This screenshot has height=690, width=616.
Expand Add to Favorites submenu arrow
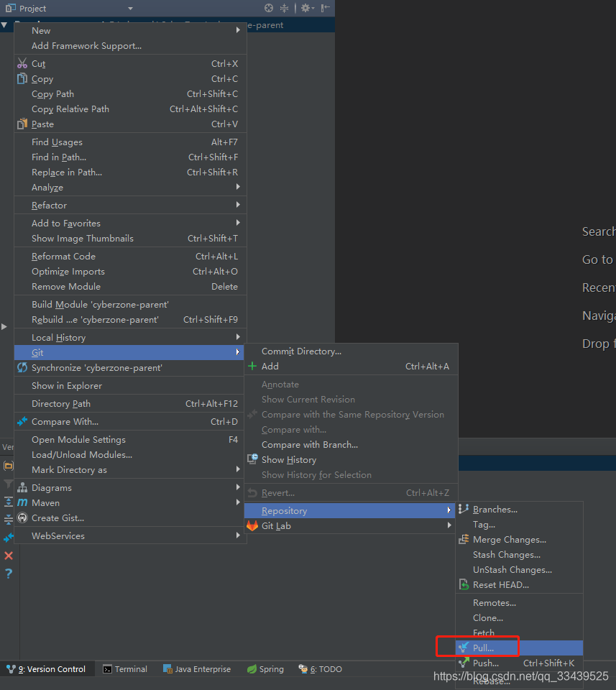click(x=238, y=223)
